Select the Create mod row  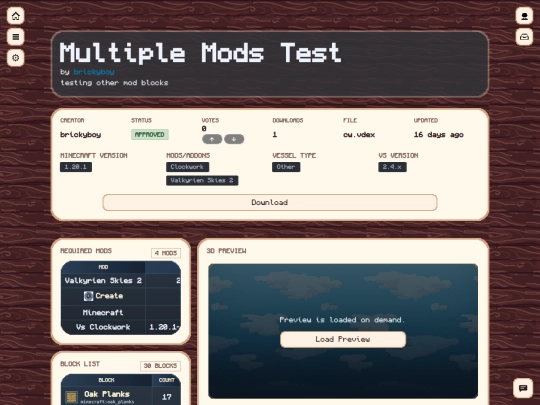pyautogui.click(x=121, y=296)
